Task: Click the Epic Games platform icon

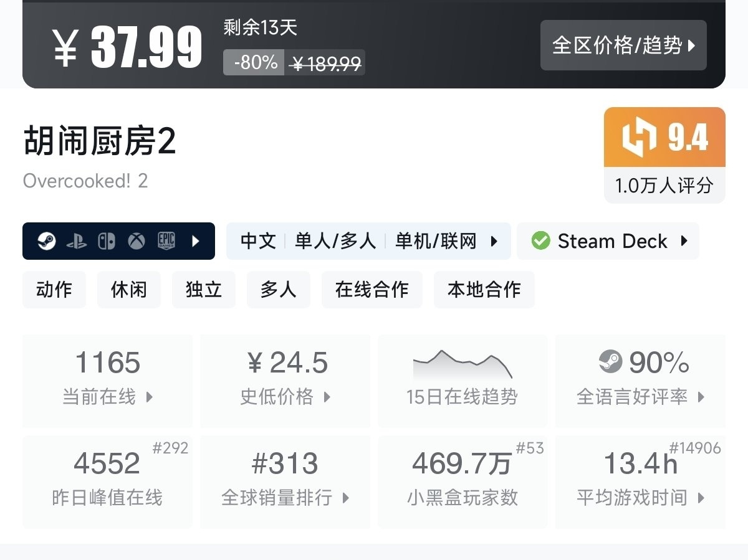Action: [x=166, y=241]
